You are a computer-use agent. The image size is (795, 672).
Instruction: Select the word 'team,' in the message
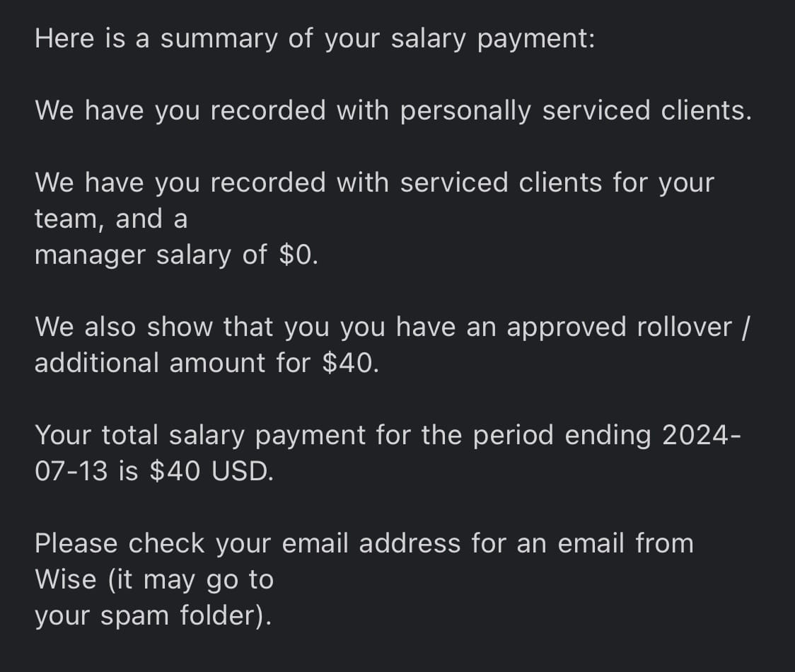[x=69, y=219]
